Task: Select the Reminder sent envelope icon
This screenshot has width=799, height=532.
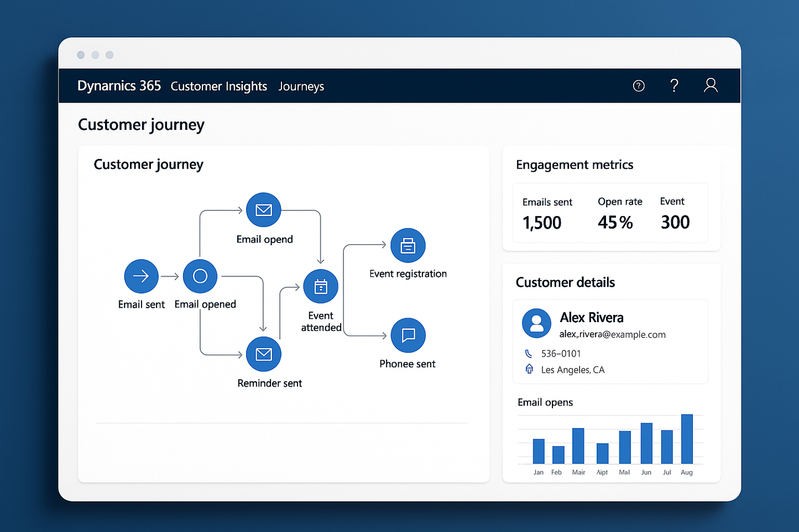Action: point(264,354)
